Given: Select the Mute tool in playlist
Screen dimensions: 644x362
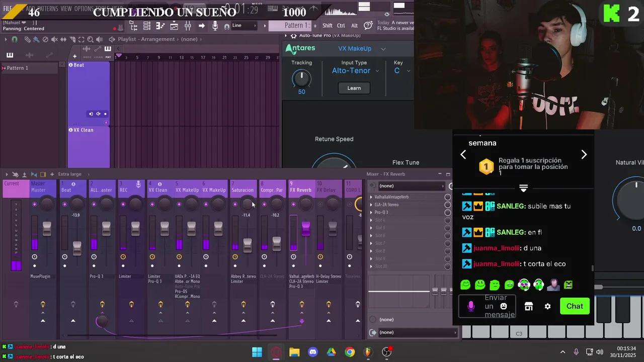Looking at the screenshot, I should (x=54, y=39).
